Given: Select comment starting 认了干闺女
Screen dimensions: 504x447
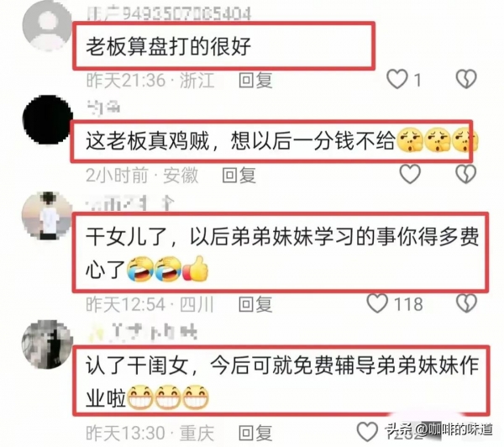Looking at the screenshot, I should 282,381.
